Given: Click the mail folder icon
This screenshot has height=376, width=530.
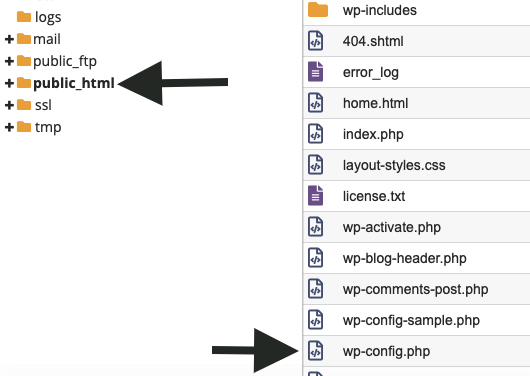Looking at the screenshot, I should [x=24, y=39].
